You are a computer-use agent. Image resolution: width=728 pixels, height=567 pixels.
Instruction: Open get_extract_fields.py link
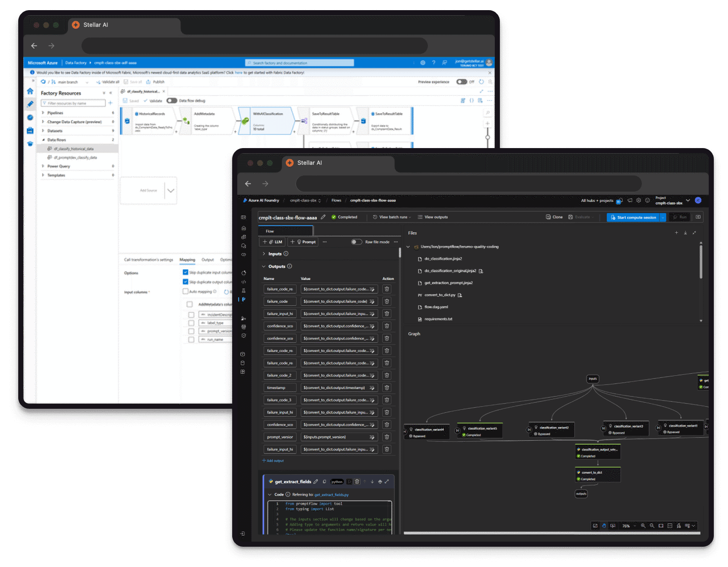point(332,494)
